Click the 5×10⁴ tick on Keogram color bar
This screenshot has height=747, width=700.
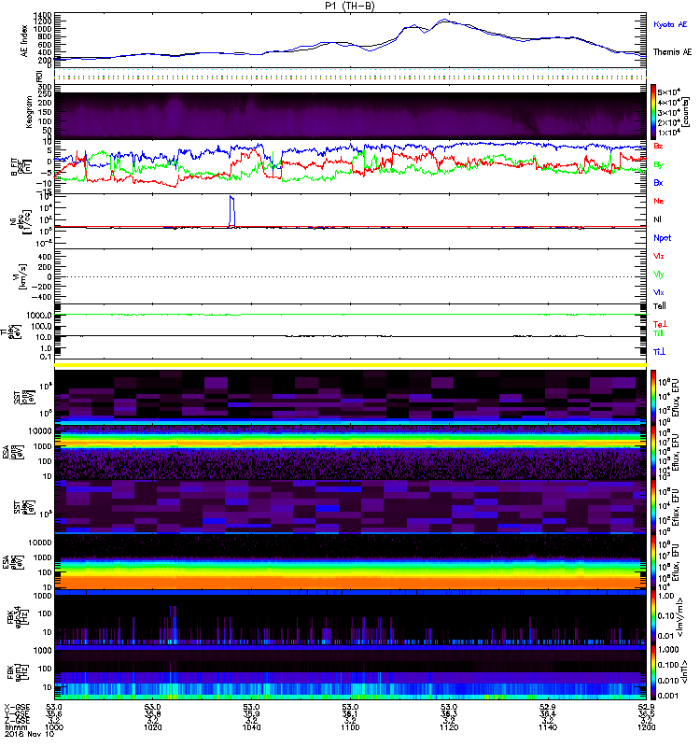click(x=669, y=92)
